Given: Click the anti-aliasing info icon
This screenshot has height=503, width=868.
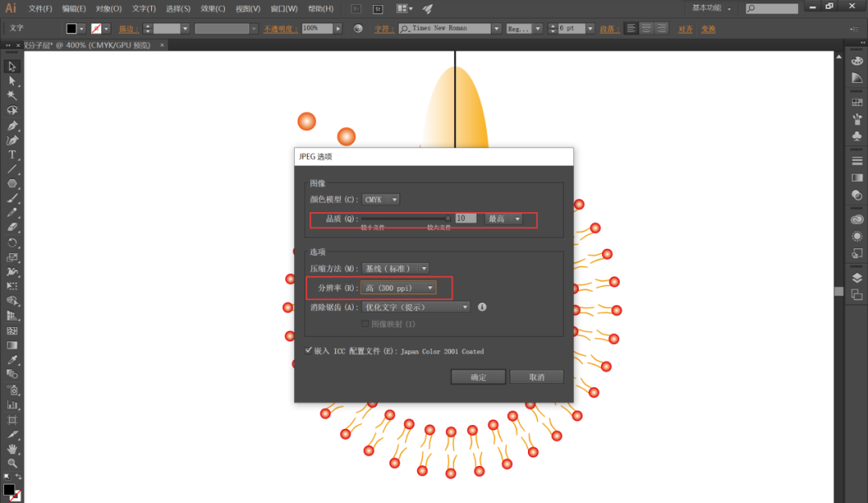Looking at the screenshot, I should pyautogui.click(x=482, y=307).
